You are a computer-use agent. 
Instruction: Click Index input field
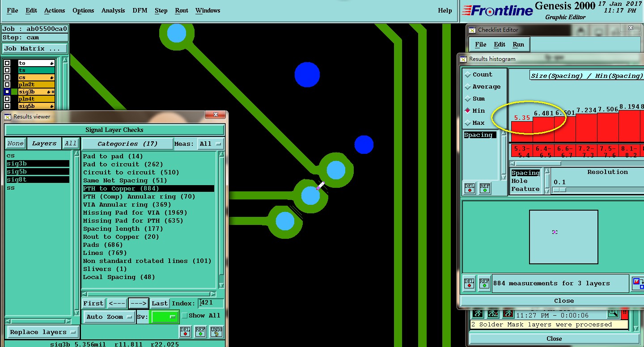click(211, 303)
